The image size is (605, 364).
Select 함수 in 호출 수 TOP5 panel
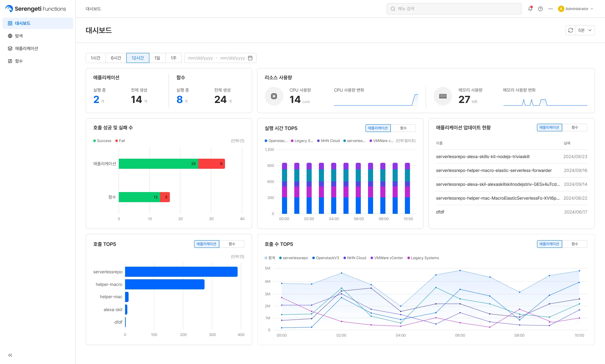pyautogui.click(x=575, y=244)
